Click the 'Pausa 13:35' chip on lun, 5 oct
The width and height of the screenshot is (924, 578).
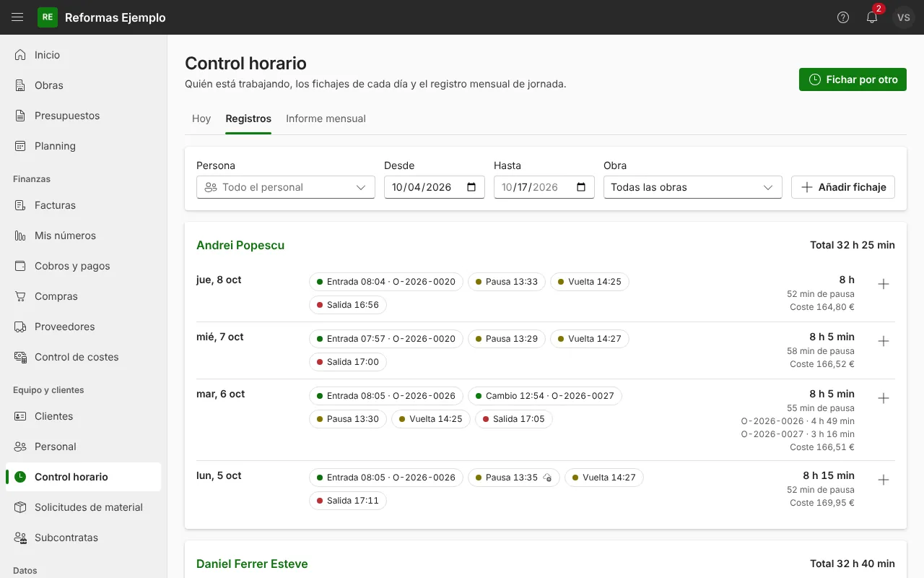pyautogui.click(x=513, y=478)
